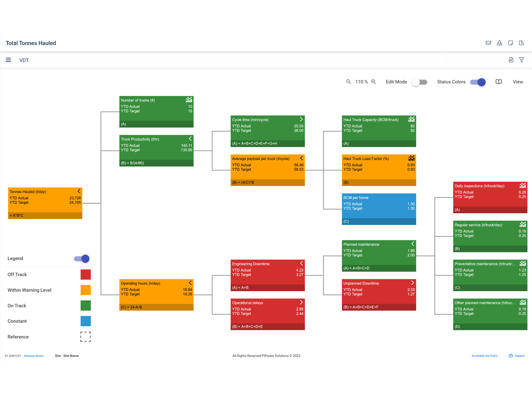Click the chart icon on Number of trucks card
The width and height of the screenshot is (532, 399).
point(189,100)
